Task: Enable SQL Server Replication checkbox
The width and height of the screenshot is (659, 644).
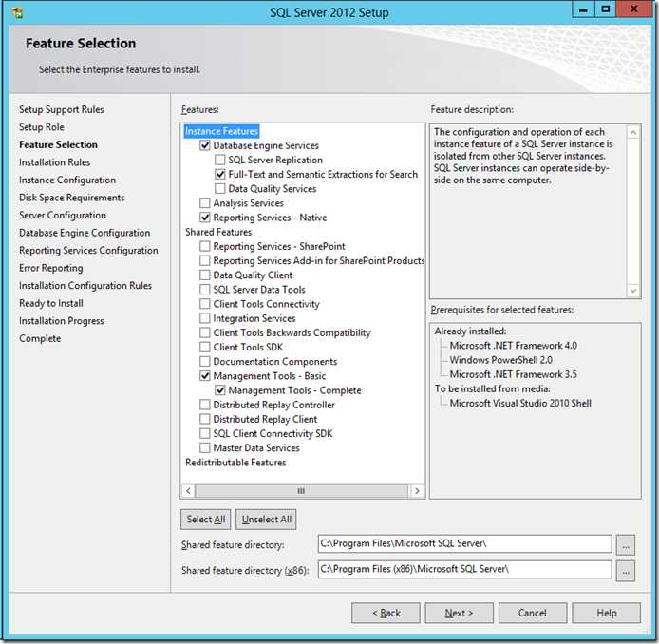Action: tap(219, 160)
